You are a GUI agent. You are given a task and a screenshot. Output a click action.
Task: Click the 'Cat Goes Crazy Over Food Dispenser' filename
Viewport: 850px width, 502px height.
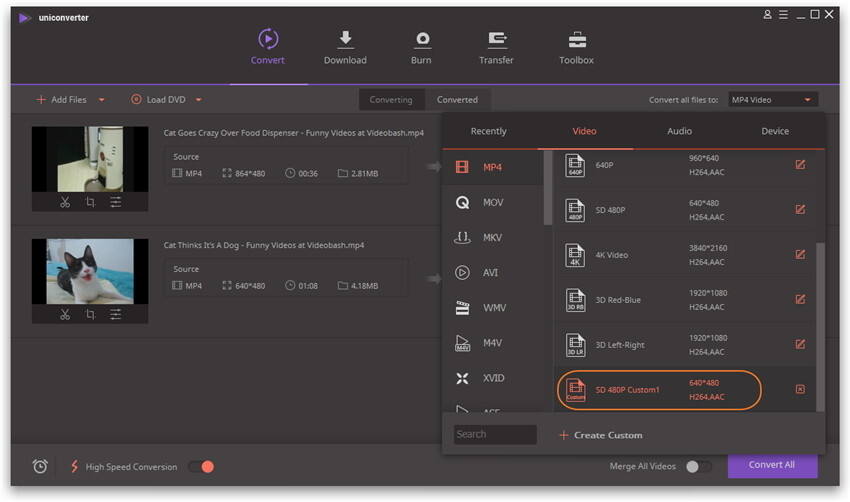pos(294,133)
